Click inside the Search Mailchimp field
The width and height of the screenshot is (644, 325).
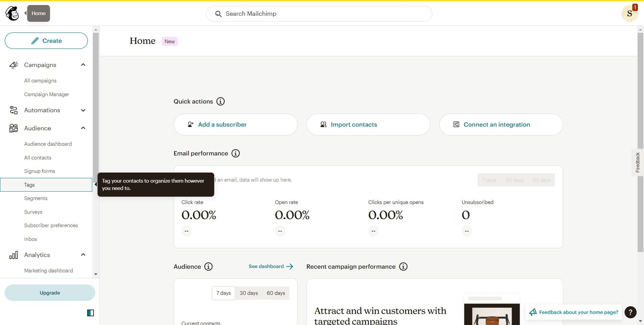[x=319, y=14]
